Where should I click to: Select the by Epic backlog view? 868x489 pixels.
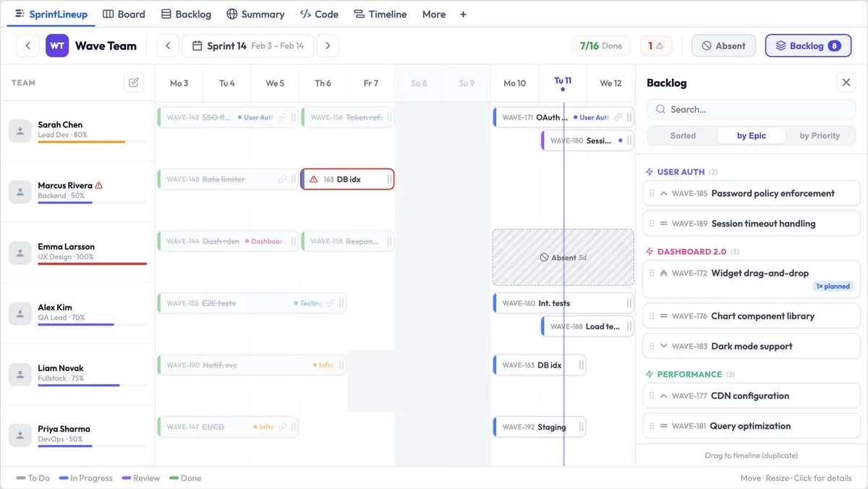(752, 135)
